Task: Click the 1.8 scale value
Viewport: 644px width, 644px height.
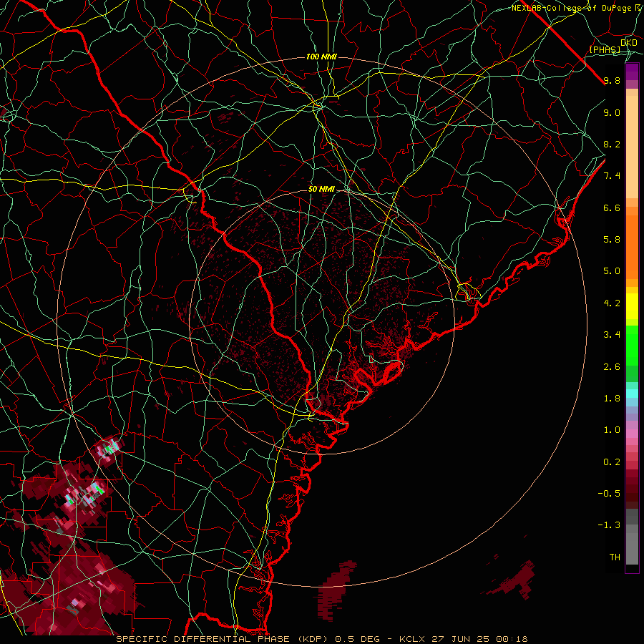Action: point(612,399)
